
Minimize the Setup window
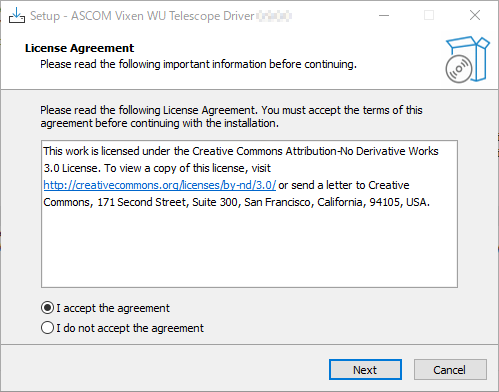coord(384,15)
